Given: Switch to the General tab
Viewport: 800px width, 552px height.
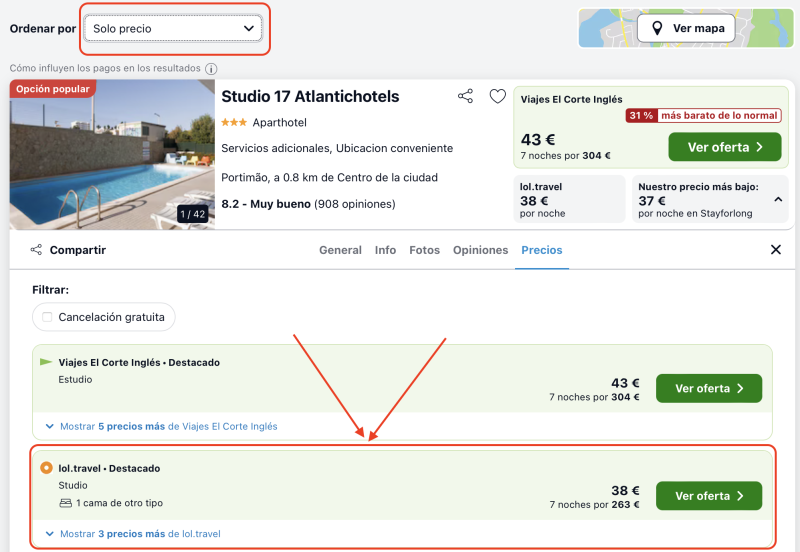Looking at the screenshot, I should [x=340, y=250].
